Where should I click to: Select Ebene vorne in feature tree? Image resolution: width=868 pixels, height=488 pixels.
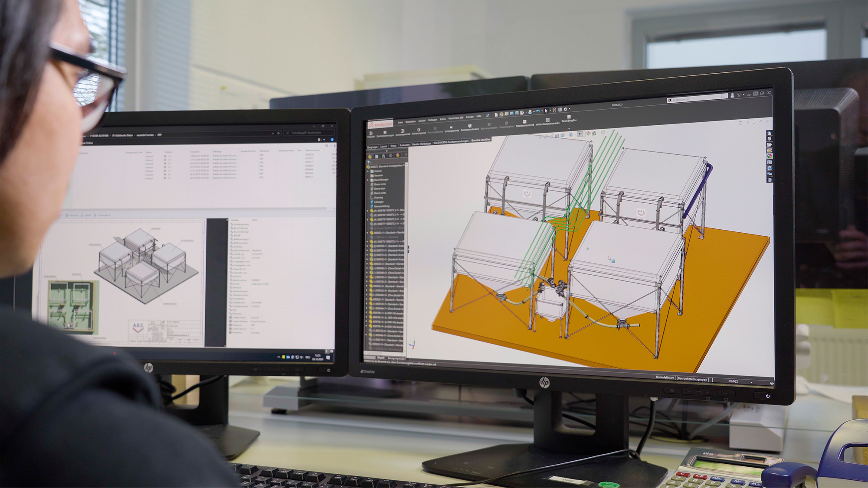coord(380,184)
